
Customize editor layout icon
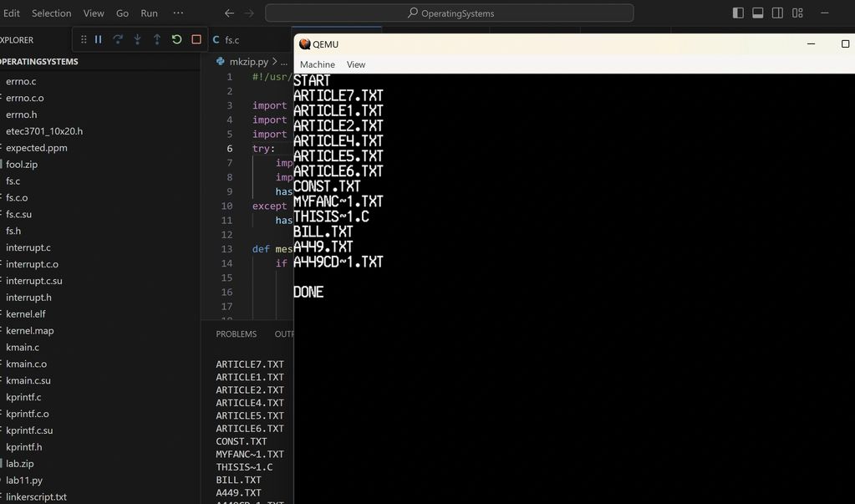point(797,13)
